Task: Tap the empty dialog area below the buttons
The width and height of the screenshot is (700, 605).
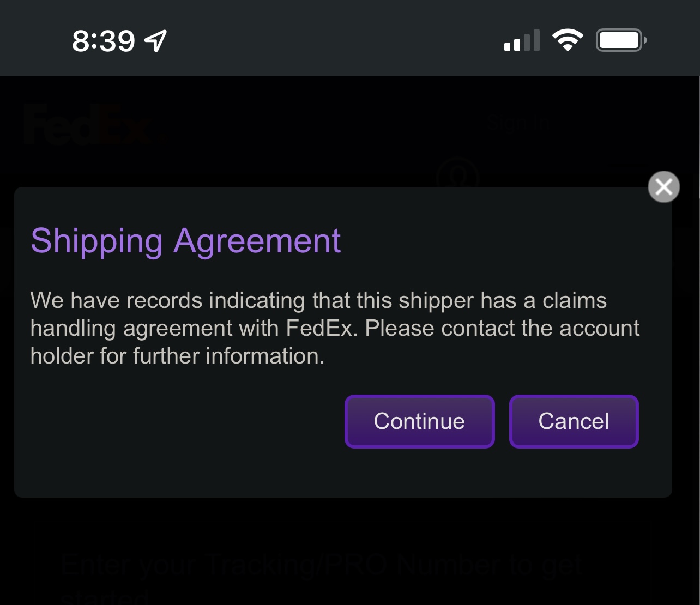Action: pyautogui.click(x=349, y=473)
